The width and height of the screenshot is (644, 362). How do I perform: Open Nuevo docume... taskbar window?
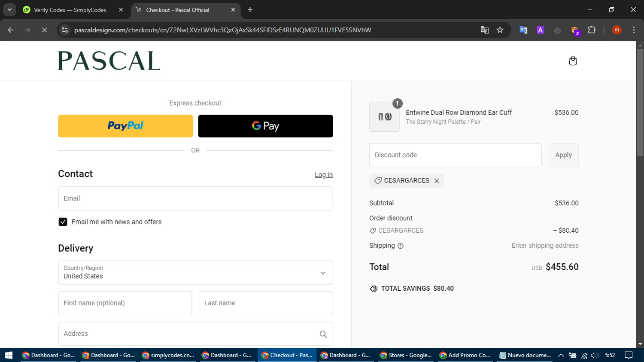tap(525, 355)
